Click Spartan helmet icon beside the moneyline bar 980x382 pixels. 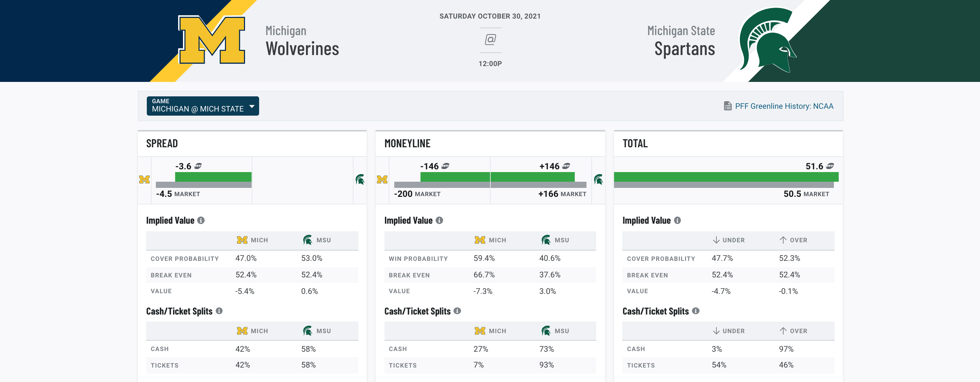pos(598,179)
